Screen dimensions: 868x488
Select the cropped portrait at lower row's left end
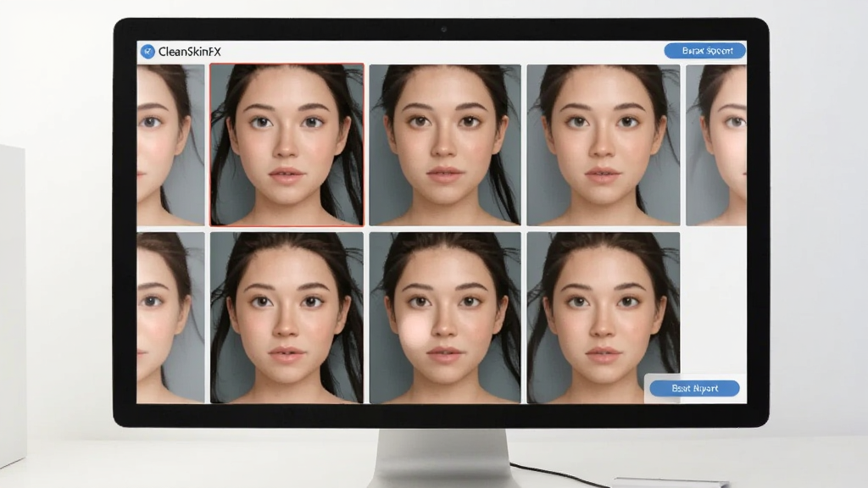pos(170,318)
